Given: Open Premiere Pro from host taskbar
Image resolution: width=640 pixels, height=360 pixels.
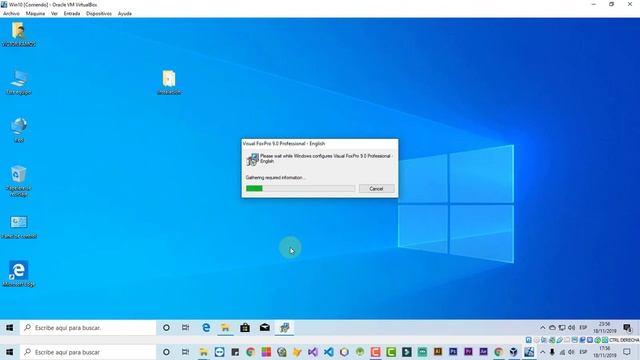Looking at the screenshot, I should [469, 351].
